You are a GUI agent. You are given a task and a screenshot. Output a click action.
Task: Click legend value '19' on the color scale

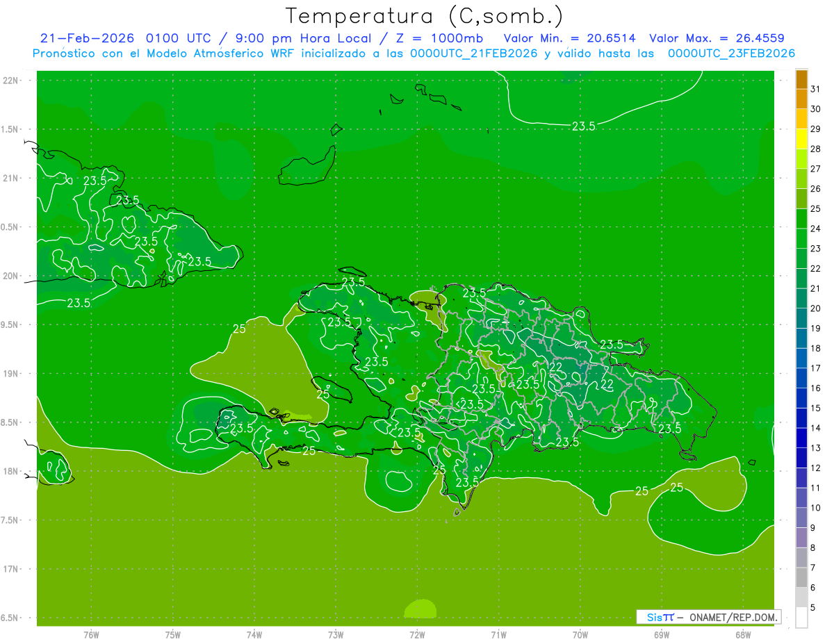pos(816,329)
